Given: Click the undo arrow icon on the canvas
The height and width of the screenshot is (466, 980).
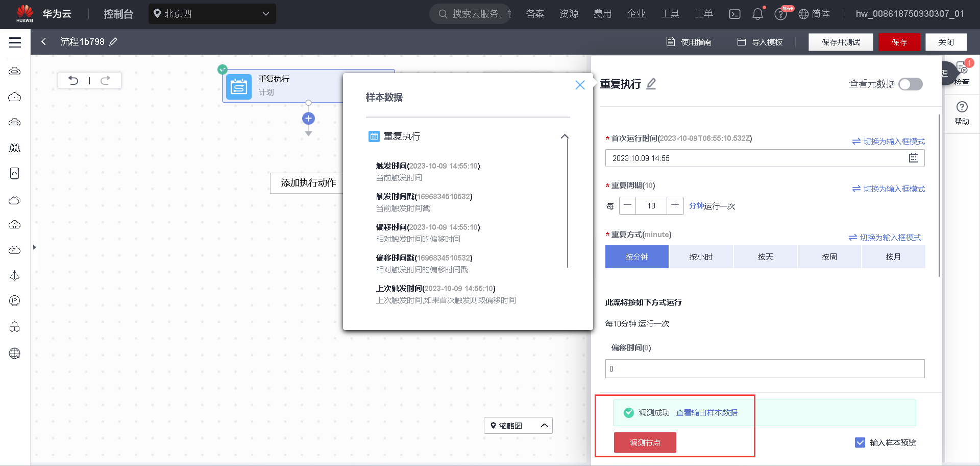Looking at the screenshot, I should (74, 80).
